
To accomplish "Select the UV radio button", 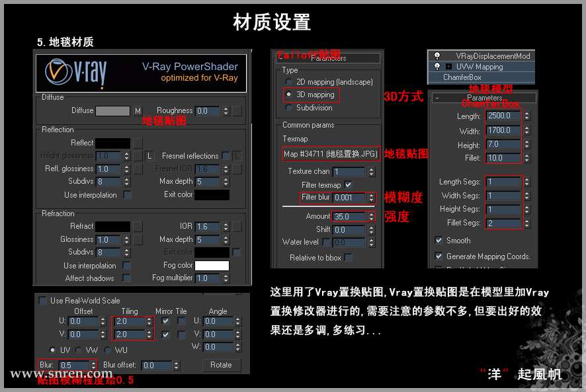I will 52,350.
